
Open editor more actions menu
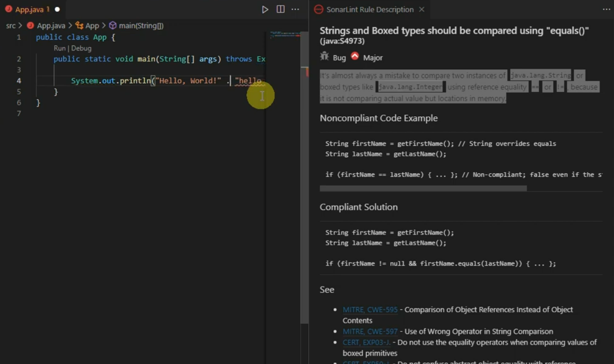pyautogui.click(x=295, y=9)
